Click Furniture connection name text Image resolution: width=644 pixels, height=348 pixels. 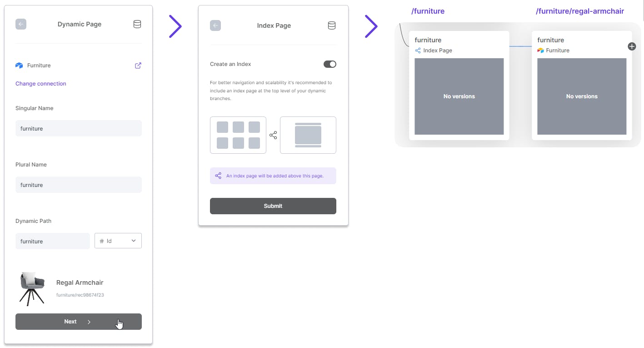pyautogui.click(x=39, y=66)
